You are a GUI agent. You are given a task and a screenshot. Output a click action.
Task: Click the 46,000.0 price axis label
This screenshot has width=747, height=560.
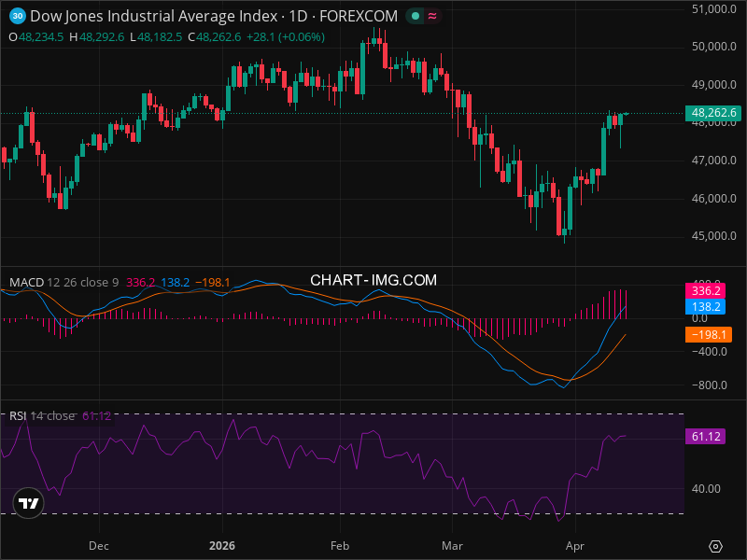713,199
